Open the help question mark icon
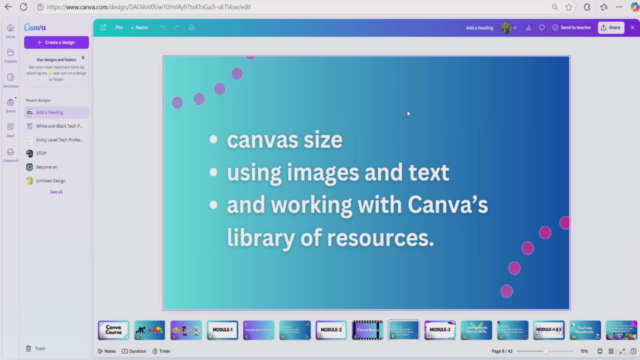This screenshot has height=360, width=640. [x=633, y=351]
